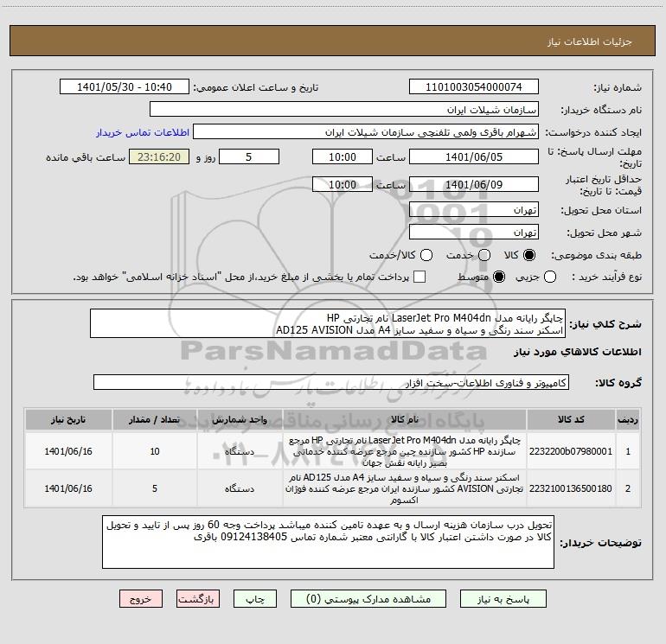Click the 'خروج' exit button
The width and height of the screenshot is (666, 644).
click(x=141, y=598)
